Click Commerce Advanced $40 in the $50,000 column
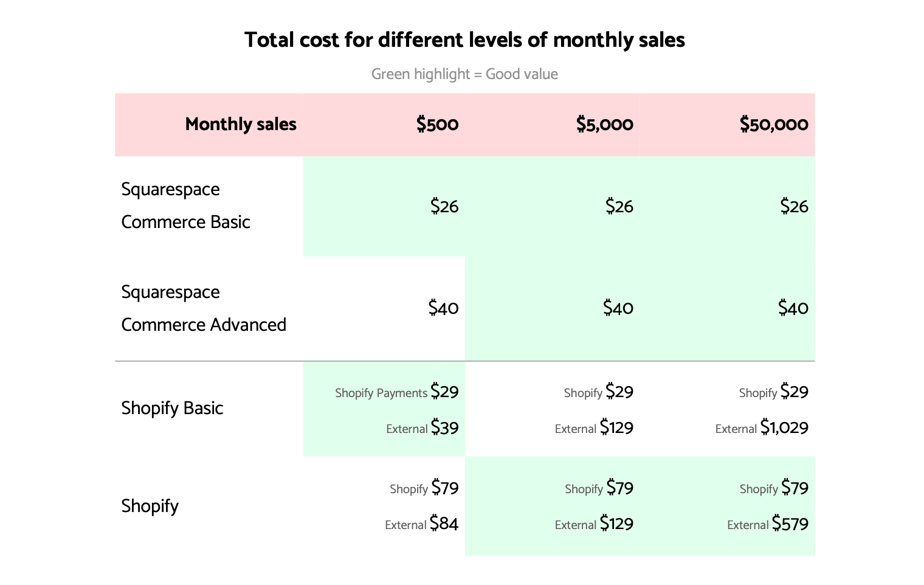This screenshot has height=585, width=924. [793, 308]
